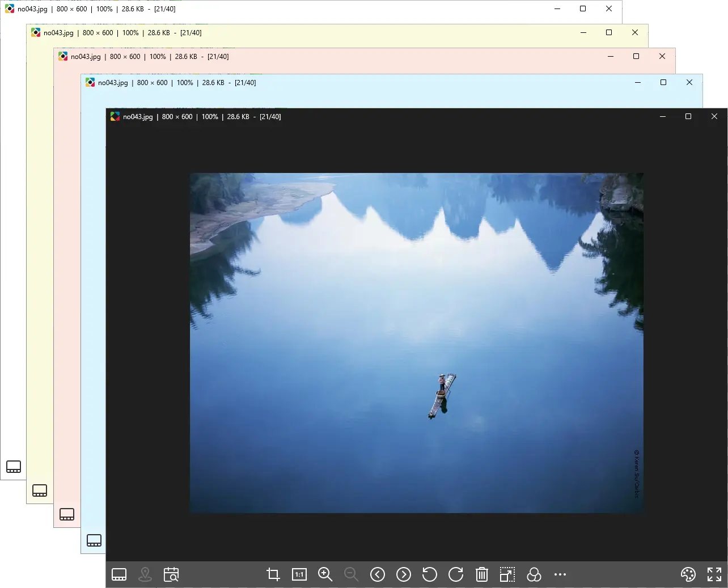Image resolution: width=728 pixels, height=588 pixels.
Task: Go to the next image
Action: [x=404, y=574]
